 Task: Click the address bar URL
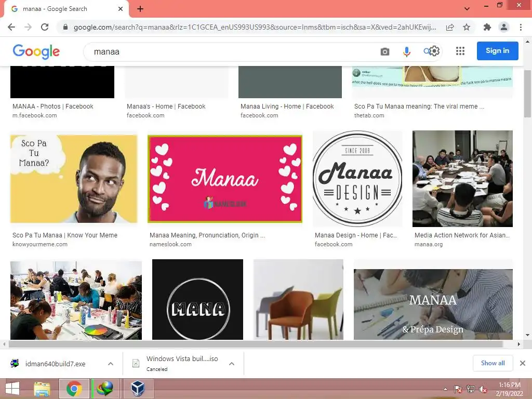tap(255, 27)
